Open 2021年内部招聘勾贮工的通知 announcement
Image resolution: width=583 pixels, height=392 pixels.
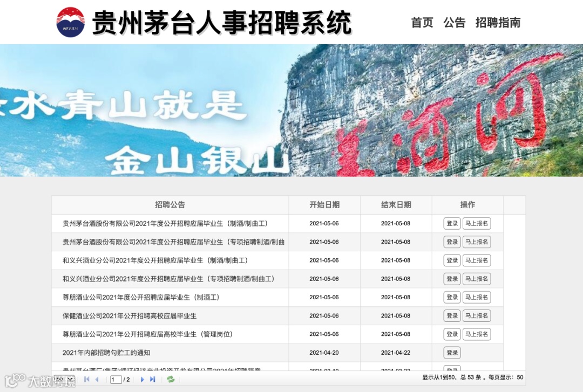(x=106, y=353)
